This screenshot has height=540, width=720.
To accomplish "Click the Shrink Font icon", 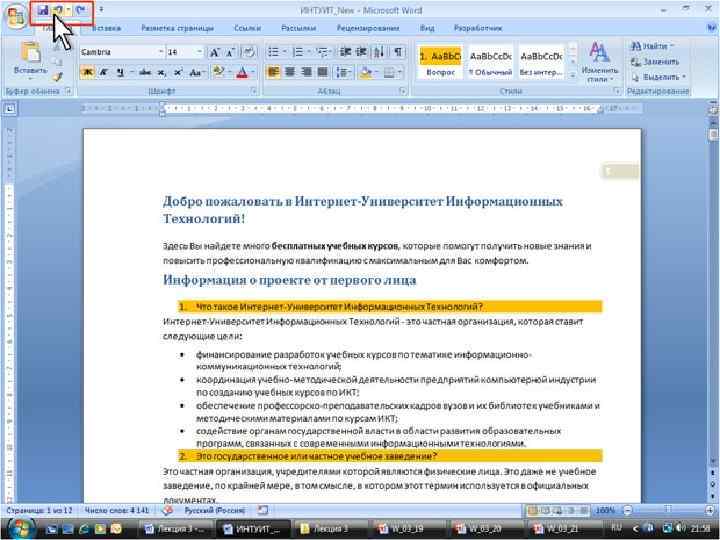I will pyautogui.click(x=231, y=52).
